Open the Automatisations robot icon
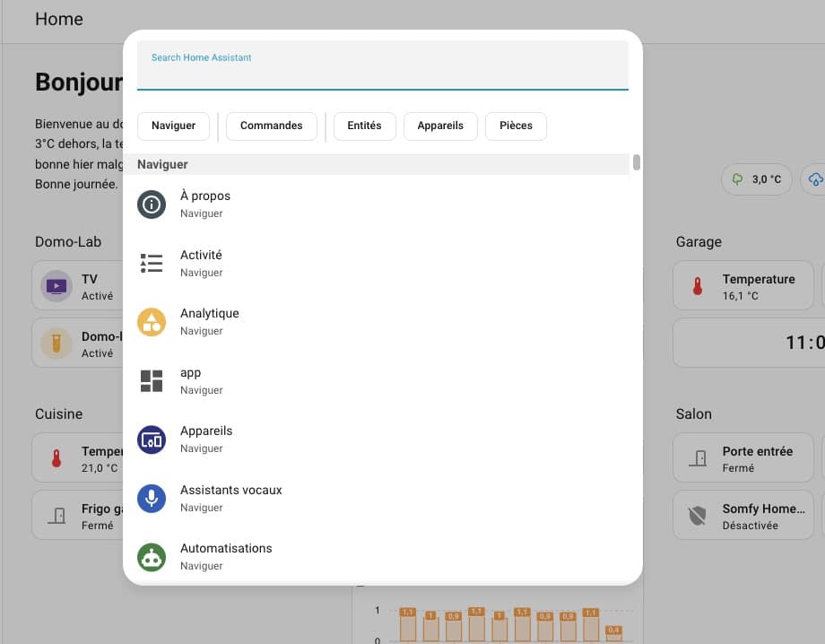This screenshot has height=644, width=825. coord(152,557)
